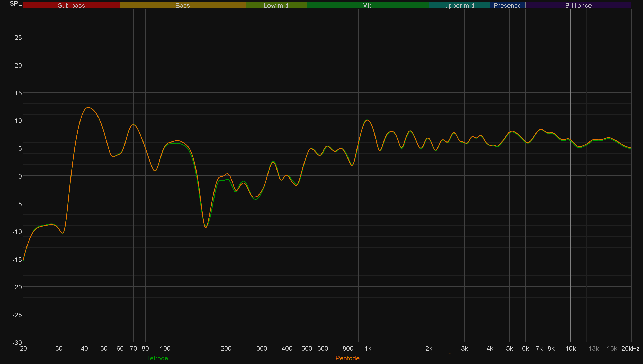Viewport: 643px width, 364px height.
Task: Toggle the Pentode trace legend label
Action: pyautogui.click(x=347, y=358)
